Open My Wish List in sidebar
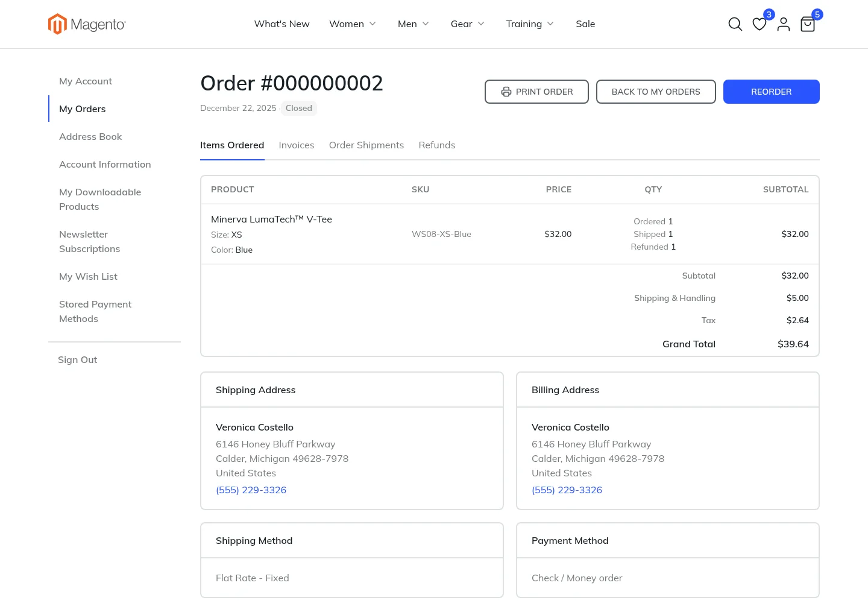The width and height of the screenshot is (868, 603). 88,277
